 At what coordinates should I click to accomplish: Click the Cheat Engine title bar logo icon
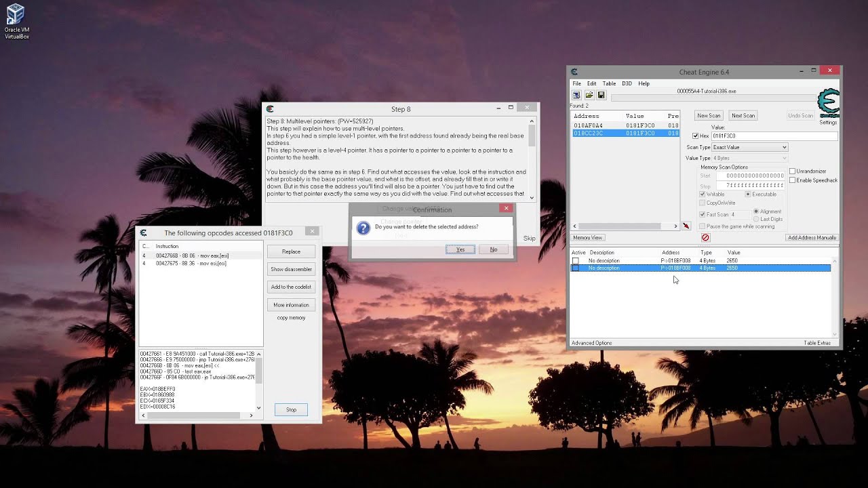click(x=574, y=72)
